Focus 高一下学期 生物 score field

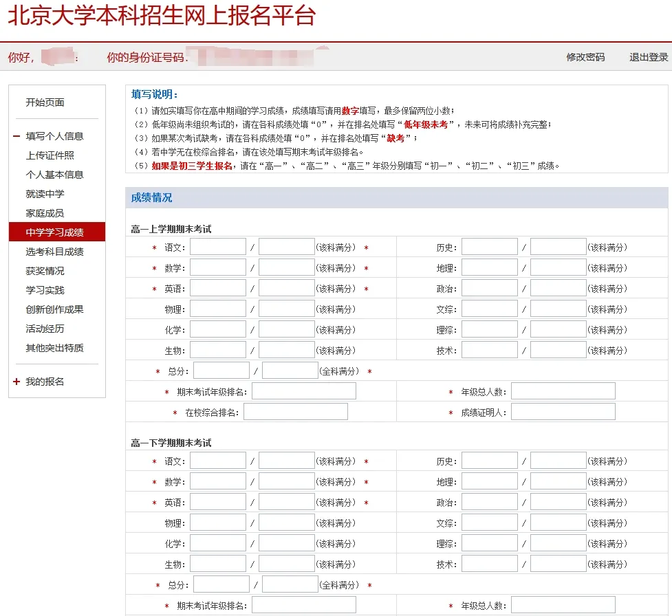click(218, 564)
